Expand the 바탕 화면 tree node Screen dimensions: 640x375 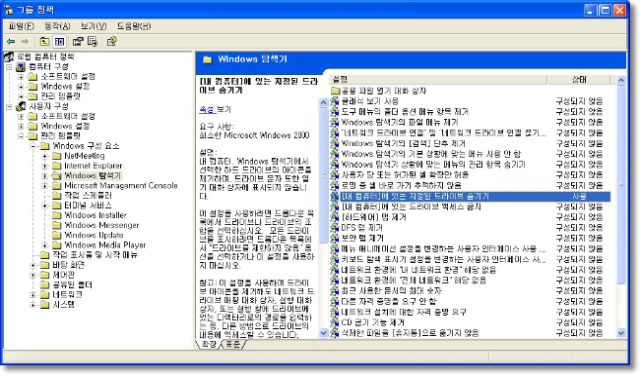click(33, 265)
